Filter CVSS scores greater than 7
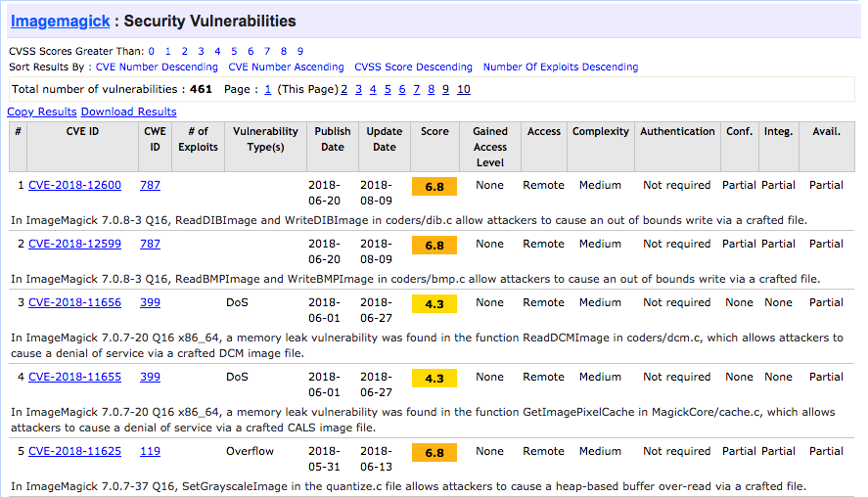Image resolution: width=868 pixels, height=497 pixels. coord(267,51)
